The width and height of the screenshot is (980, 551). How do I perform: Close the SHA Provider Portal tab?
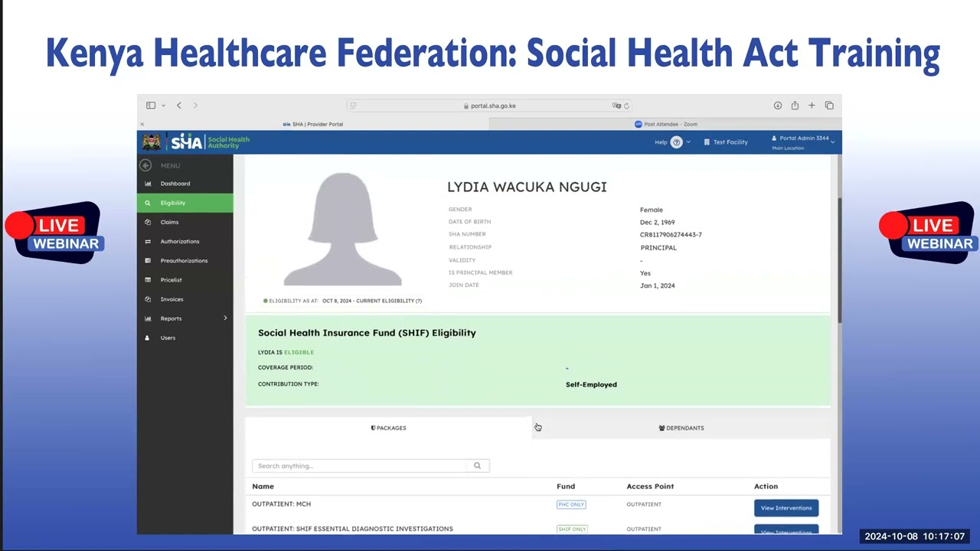[142, 124]
